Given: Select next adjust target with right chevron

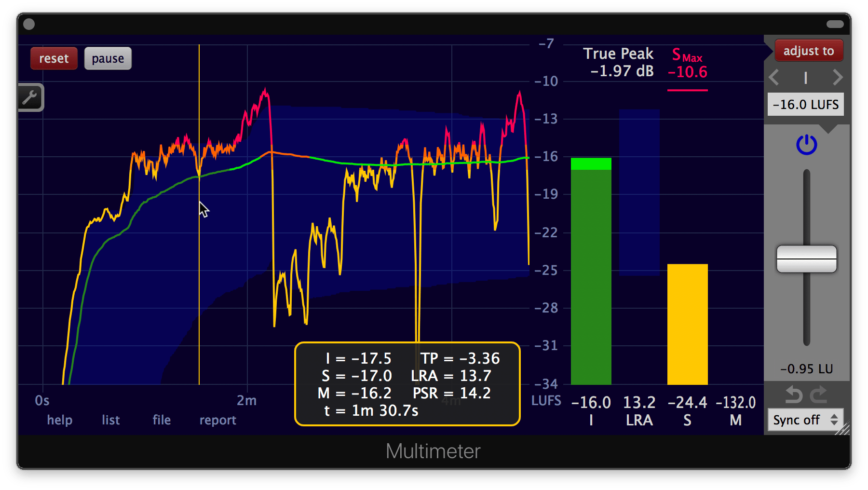Looking at the screenshot, I should (838, 77).
